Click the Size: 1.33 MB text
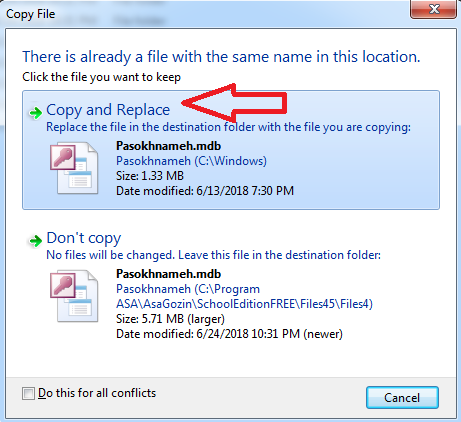This screenshot has height=422, width=461. click(150, 176)
